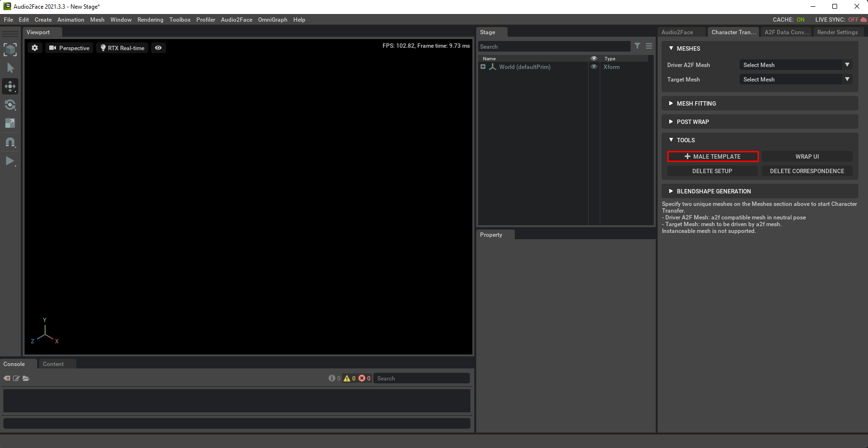868x448 pixels.
Task: Click in the Stage search field
Action: [x=554, y=47]
